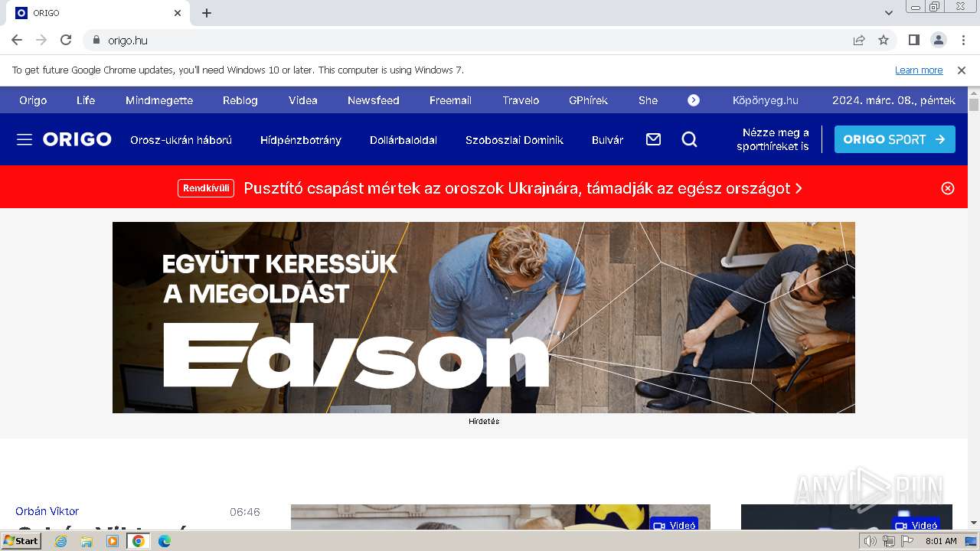
Task: Close the ORIGO browser tab
Action: pyautogui.click(x=178, y=13)
